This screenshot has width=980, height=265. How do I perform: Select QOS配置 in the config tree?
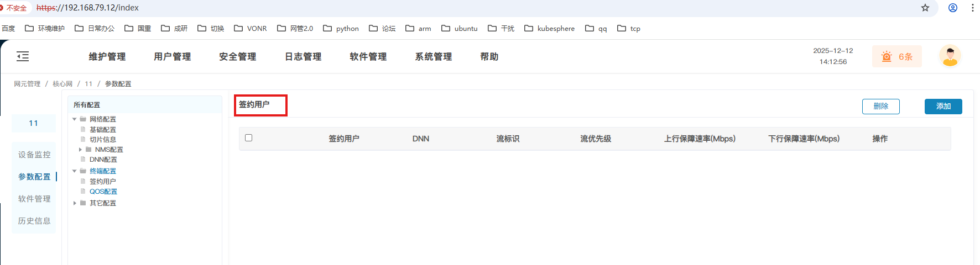pyautogui.click(x=103, y=192)
